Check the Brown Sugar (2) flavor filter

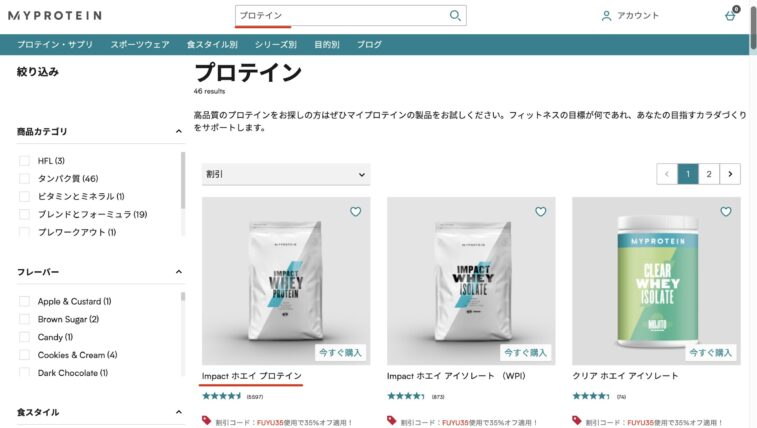pyautogui.click(x=24, y=319)
